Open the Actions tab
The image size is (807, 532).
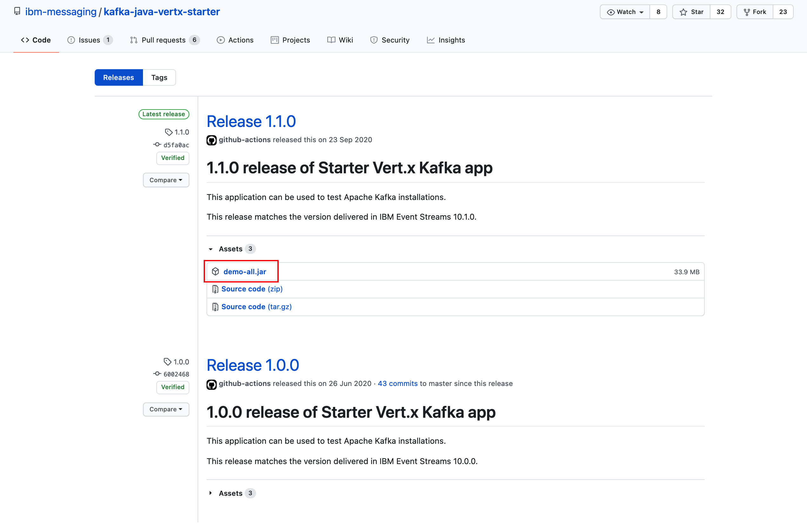point(235,40)
